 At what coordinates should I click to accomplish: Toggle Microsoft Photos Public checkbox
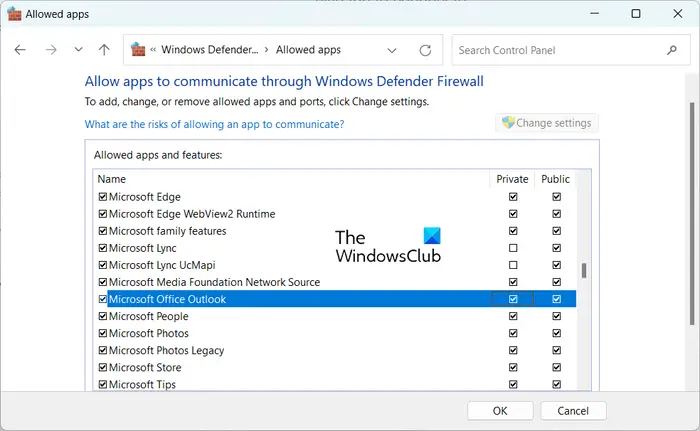pos(556,333)
